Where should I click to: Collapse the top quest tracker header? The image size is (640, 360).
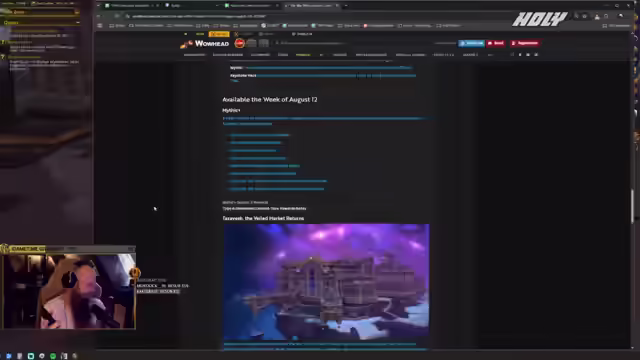(x=77, y=12)
